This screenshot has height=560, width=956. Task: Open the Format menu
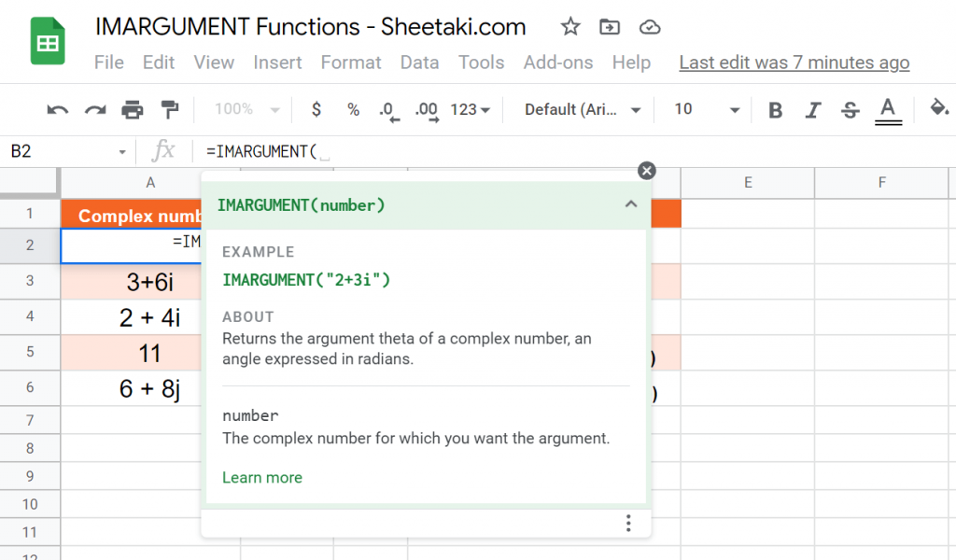tap(351, 63)
